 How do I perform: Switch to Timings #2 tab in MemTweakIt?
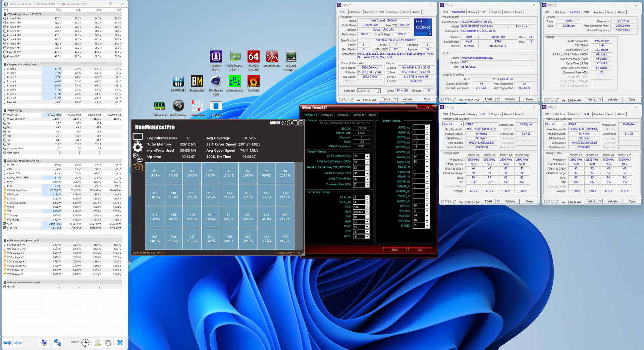click(326, 115)
